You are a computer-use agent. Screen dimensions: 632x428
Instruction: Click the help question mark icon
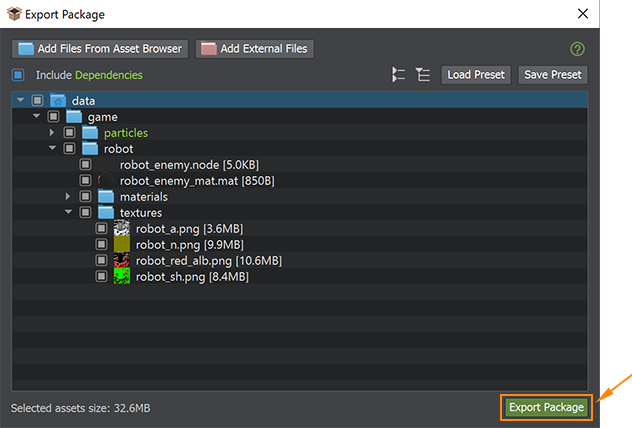577,49
